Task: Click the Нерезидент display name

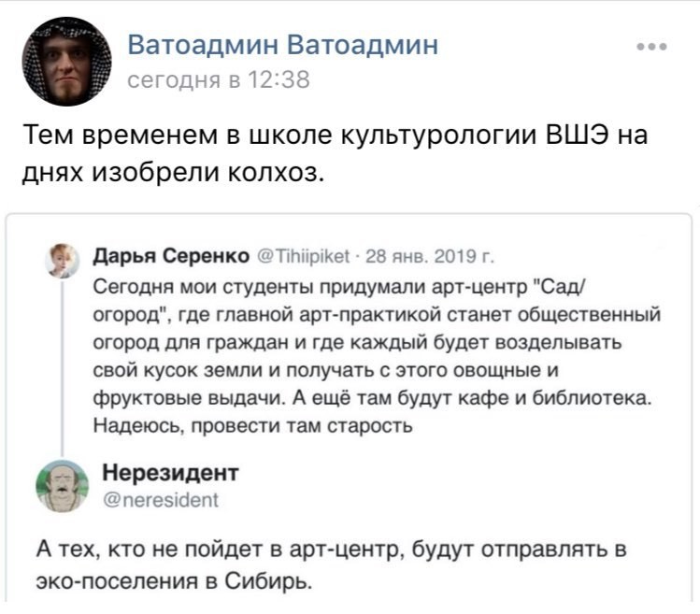Action: point(169,473)
